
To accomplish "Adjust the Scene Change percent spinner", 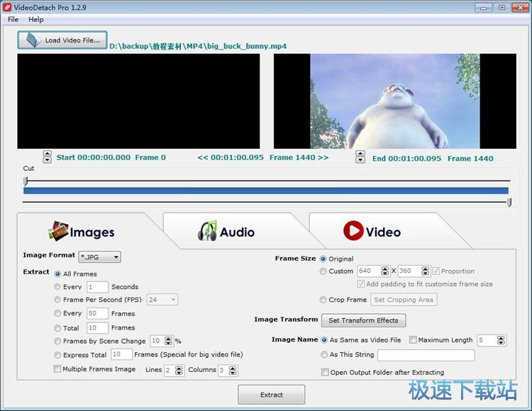I will pyautogui.click(x=168, y=341).
